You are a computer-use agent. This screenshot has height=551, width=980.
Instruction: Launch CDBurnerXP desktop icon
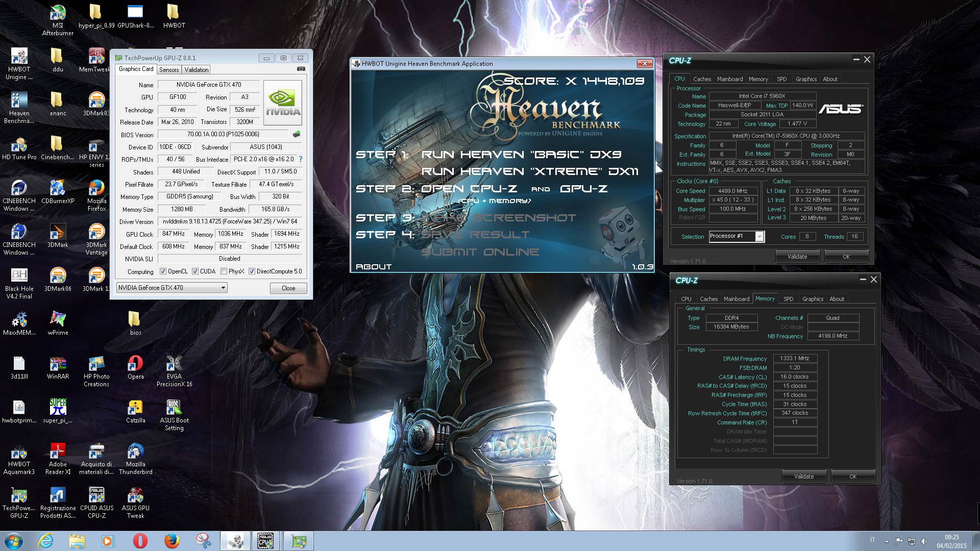58,192
